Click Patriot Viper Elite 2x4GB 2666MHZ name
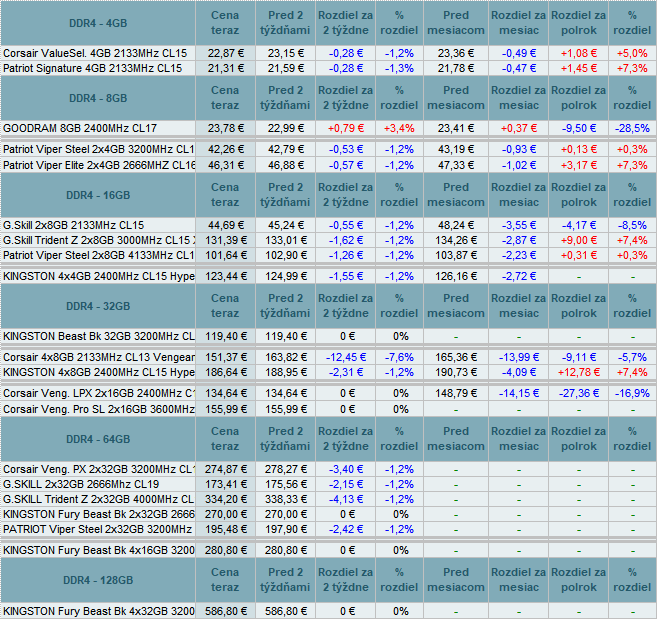This screenshot has width=657, height=619. (99, 165)
